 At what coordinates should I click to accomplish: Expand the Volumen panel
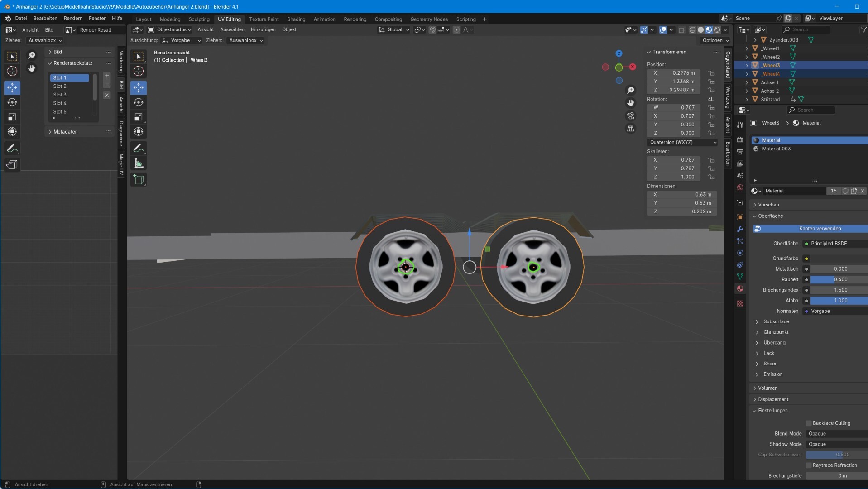click(x=767, y=388)
